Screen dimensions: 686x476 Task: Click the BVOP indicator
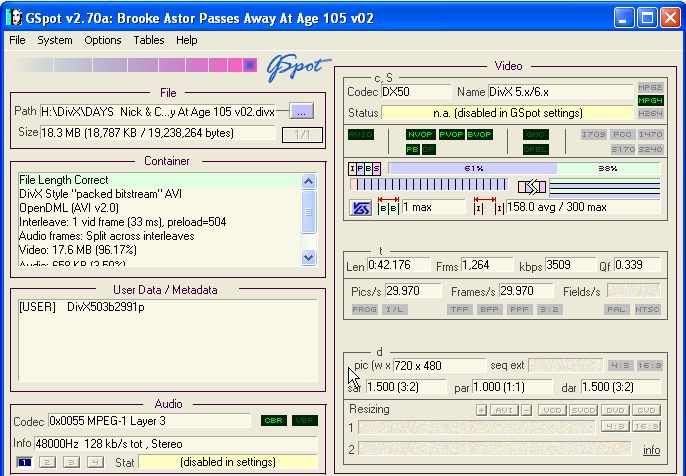480,135
